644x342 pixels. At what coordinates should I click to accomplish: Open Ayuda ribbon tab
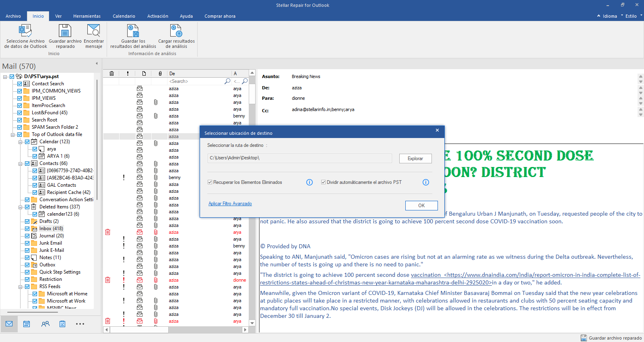click(x=186, y=16)
